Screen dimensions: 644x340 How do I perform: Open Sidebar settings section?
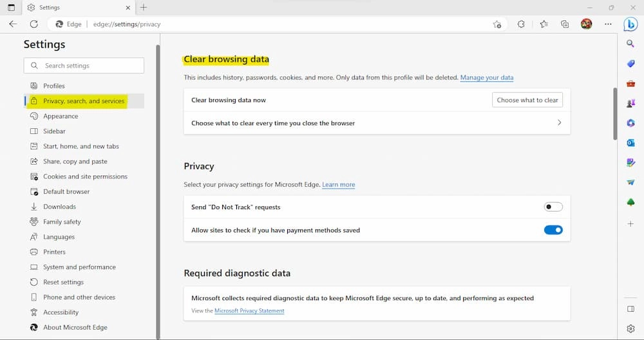pyautogui.click(x=84, y=131)
